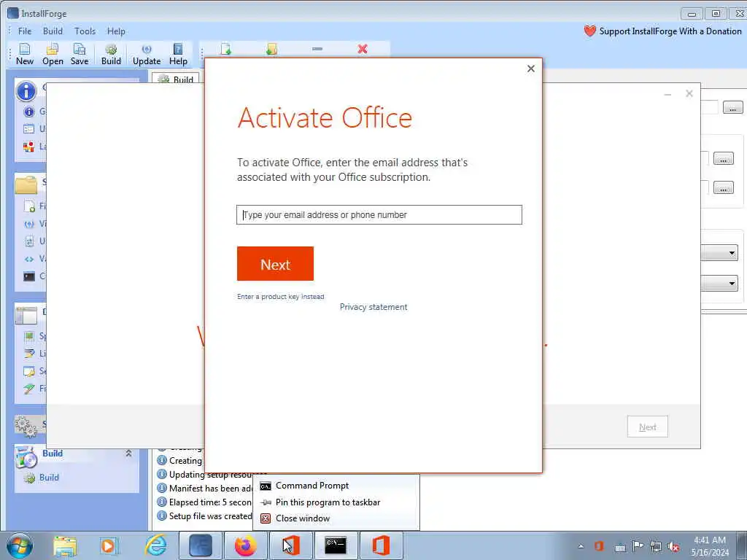Open the File menu
This screenshot has width=747, height=560.
(25, 31)
